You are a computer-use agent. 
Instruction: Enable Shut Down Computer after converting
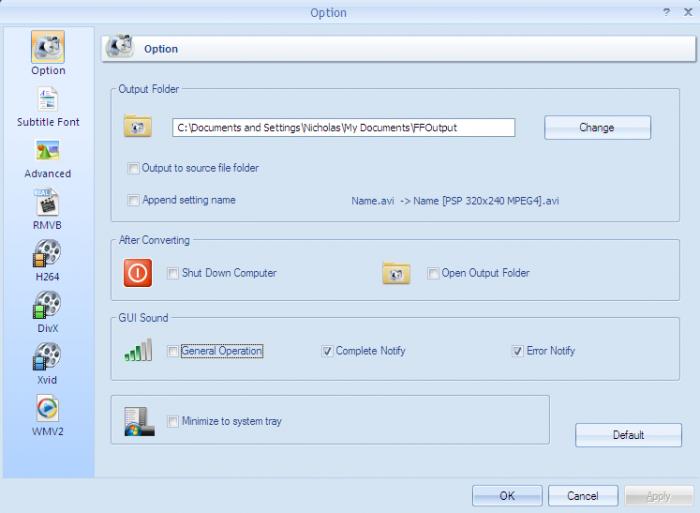click(173, 273)
